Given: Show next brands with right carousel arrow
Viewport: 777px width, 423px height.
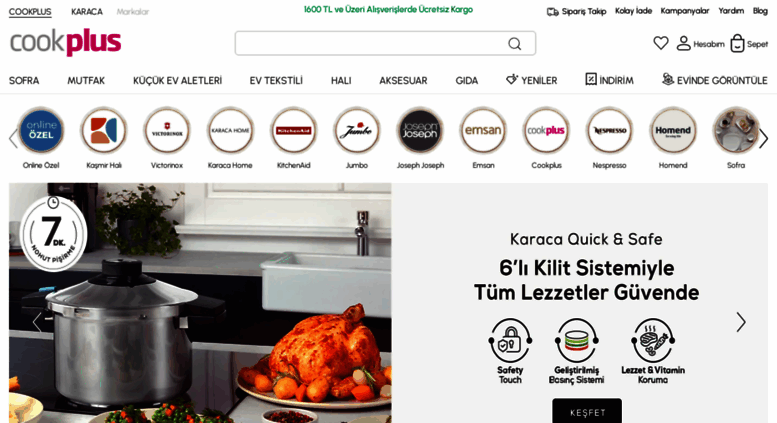Looking at the screenshot, I should [x=764, y=139].
